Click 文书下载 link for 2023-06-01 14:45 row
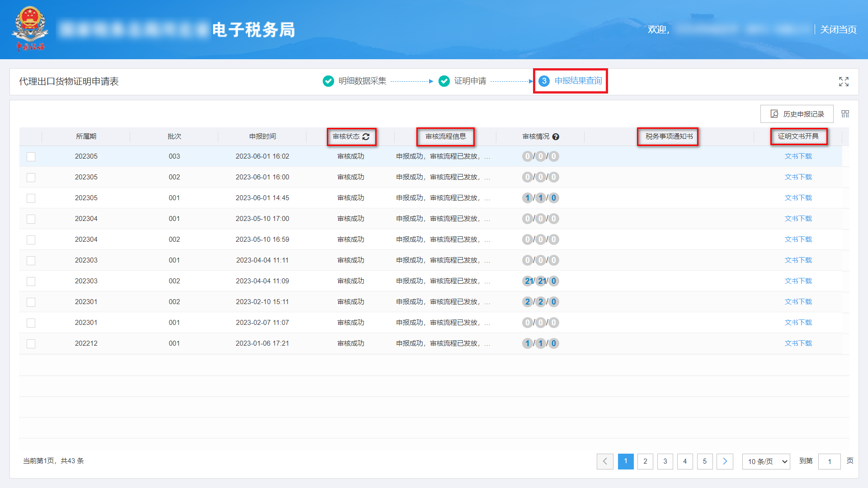Screen dimensions: 868x488 coord(798,198)
